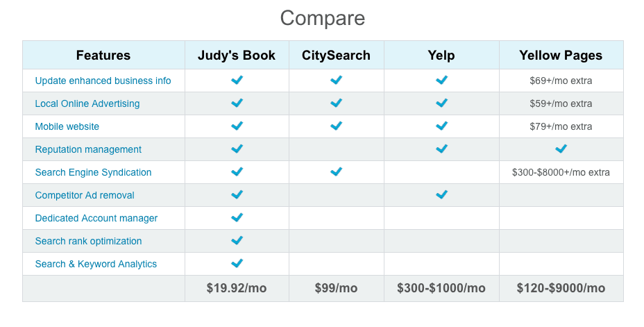Click Yelp checkmark for Local Online Advertising

pyautogui.click(x=441, y=103)
